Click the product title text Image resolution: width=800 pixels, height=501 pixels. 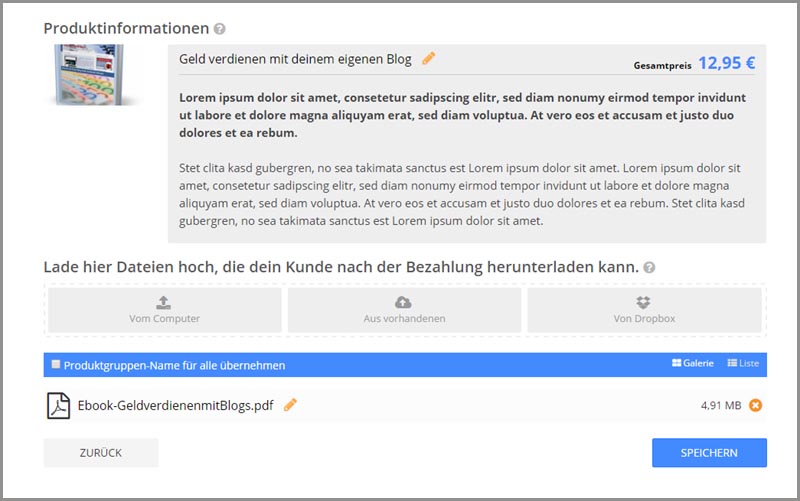295,59
